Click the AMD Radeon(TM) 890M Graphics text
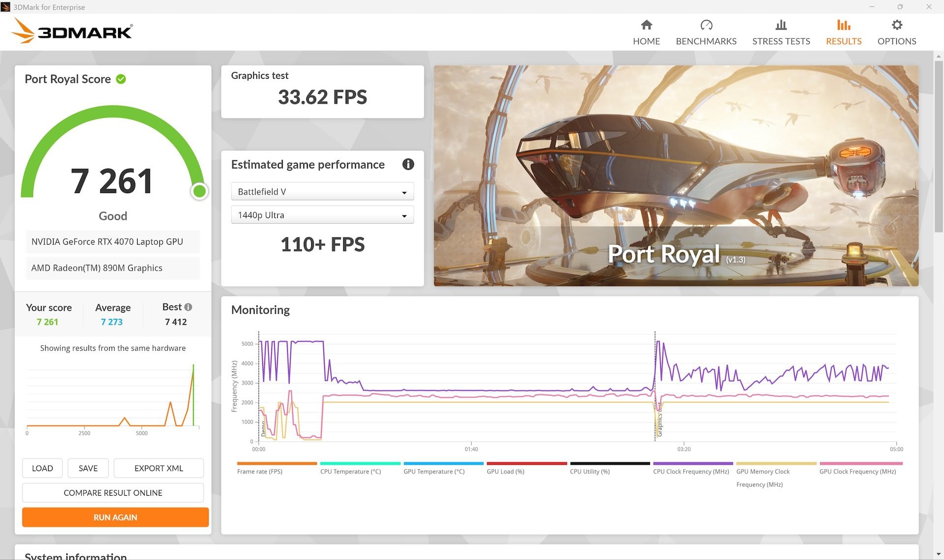The width and height of the screenshot is (944, 560). [97, 268]
